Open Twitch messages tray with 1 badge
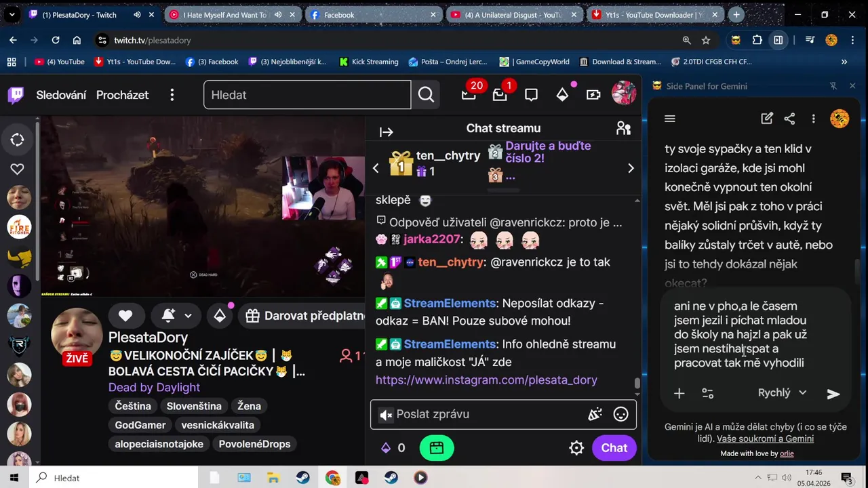The width and height of the screenshot is (868, 488). (x=500, y=95)
